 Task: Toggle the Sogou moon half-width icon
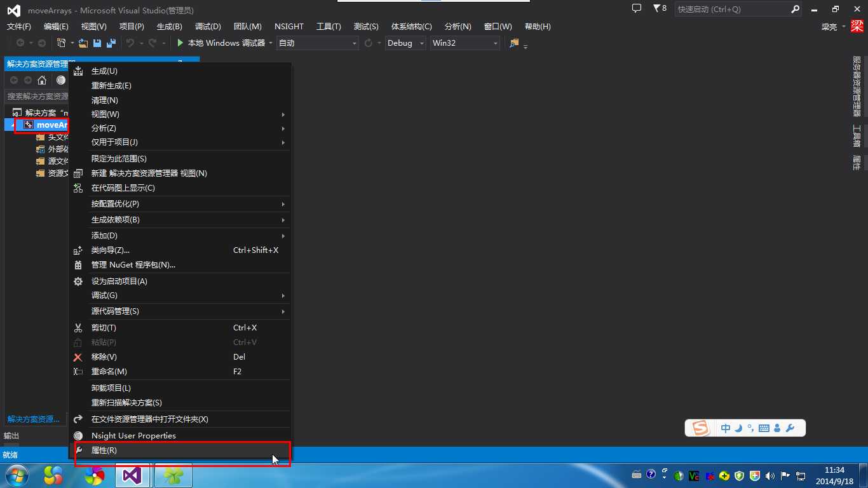coord(738,428)
